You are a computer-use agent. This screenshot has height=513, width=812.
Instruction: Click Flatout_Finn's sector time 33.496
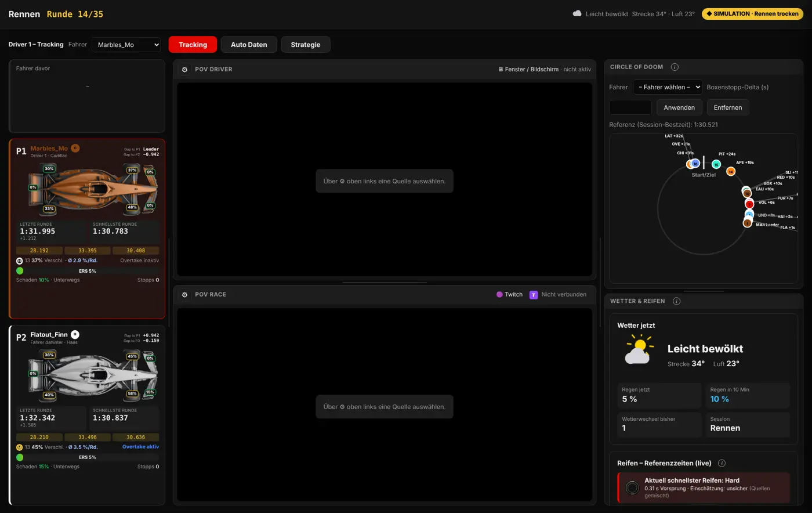(x=87, y=437)
